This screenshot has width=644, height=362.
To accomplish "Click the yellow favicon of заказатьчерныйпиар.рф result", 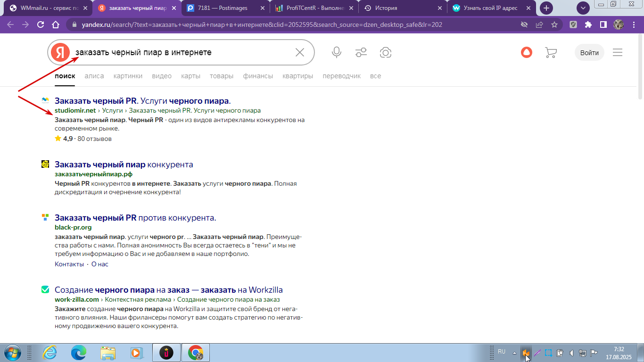I will tap(45, 164).
